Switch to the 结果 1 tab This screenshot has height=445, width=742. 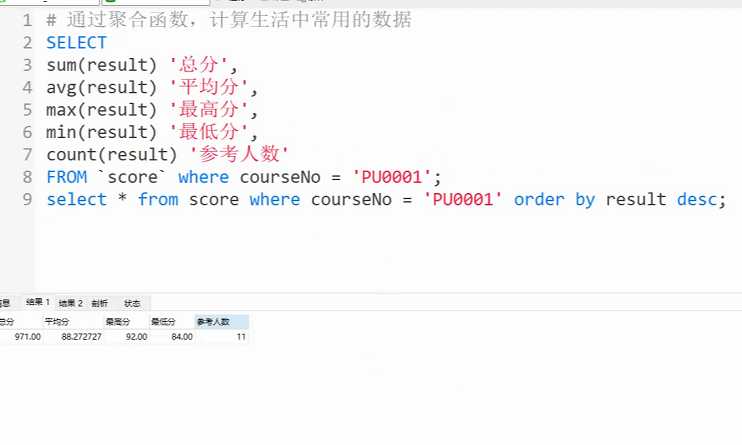[38, 302]
